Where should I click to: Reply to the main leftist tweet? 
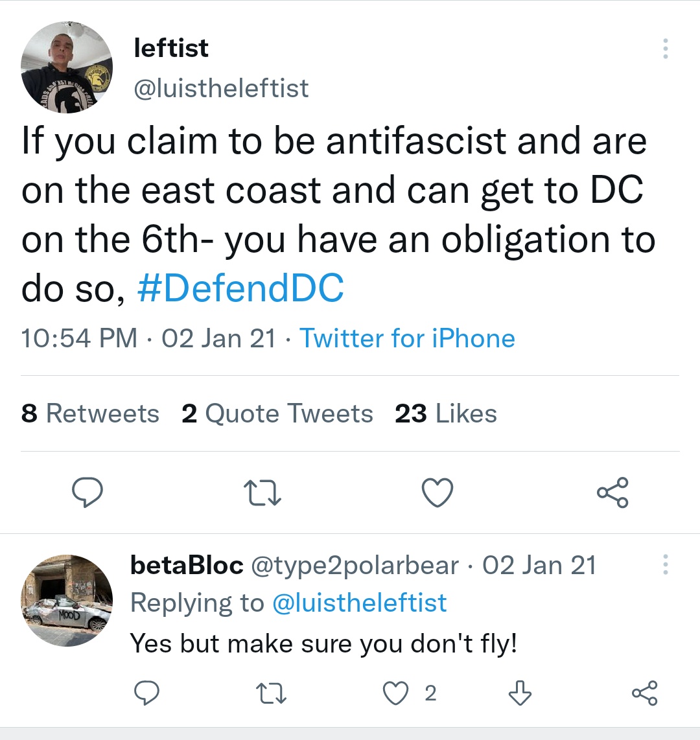pos(87,493)
